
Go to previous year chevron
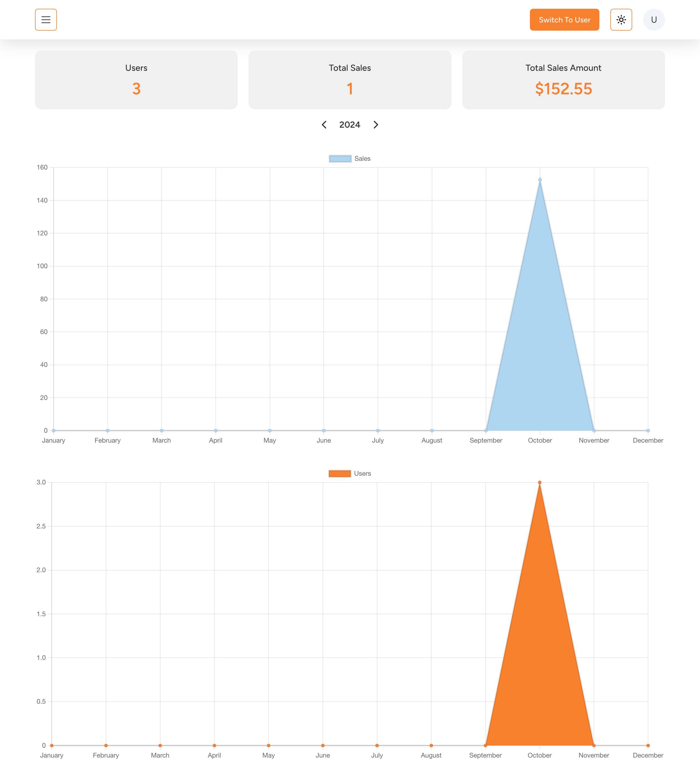pyautogui.click(x=324, y=125)
